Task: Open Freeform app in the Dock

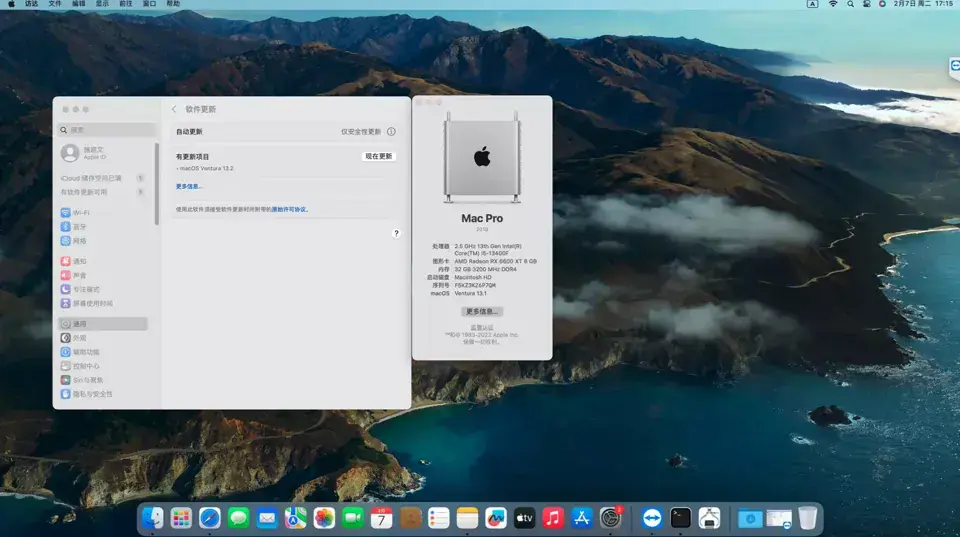Action: 496,518
